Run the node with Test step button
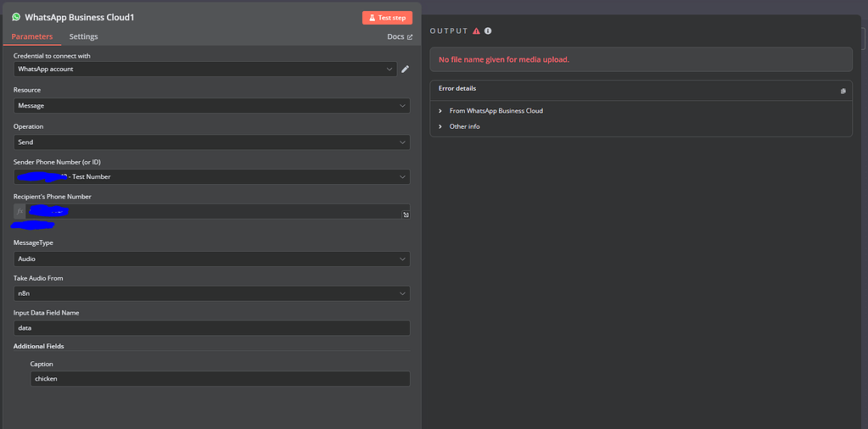The height and width of the screenshot is (429, 868). click(x=387, y=18)
